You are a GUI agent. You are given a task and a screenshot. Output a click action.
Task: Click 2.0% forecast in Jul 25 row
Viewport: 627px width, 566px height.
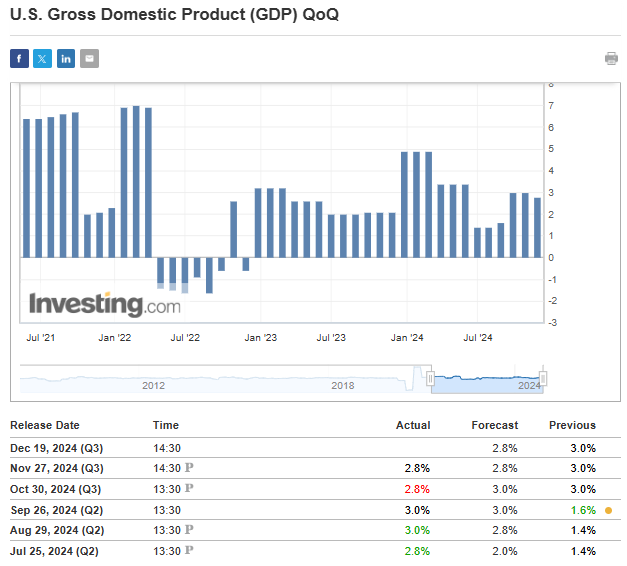pyautogui.click(x=505, y=551)
